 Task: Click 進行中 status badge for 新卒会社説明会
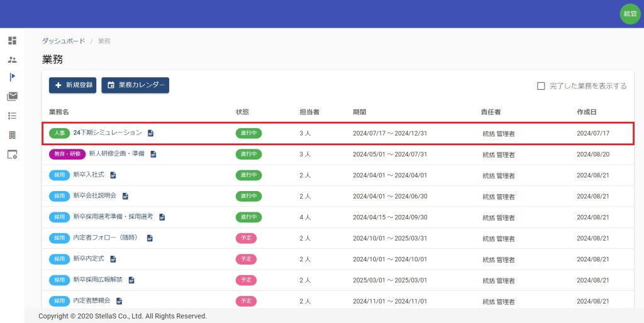[x=248, y=196]
